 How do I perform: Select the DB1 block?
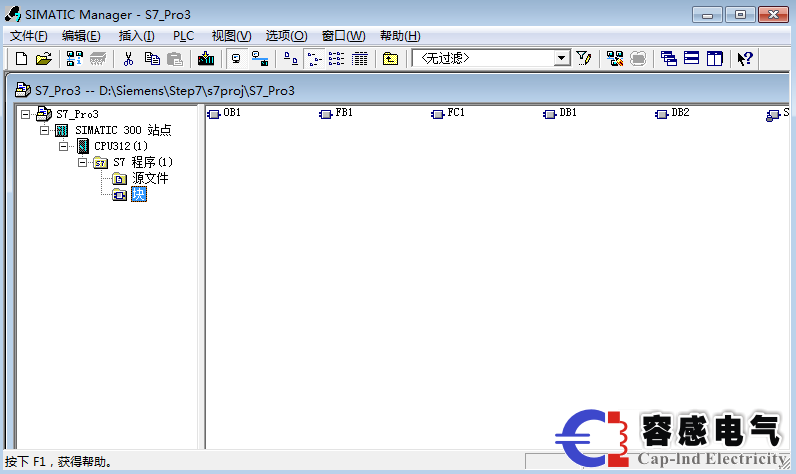[560, 113]
